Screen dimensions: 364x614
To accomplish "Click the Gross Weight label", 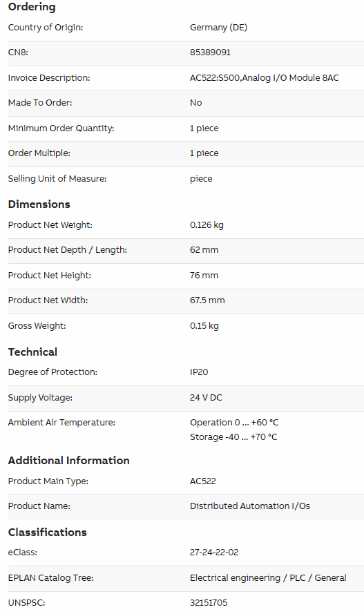I will coord(37,326).
